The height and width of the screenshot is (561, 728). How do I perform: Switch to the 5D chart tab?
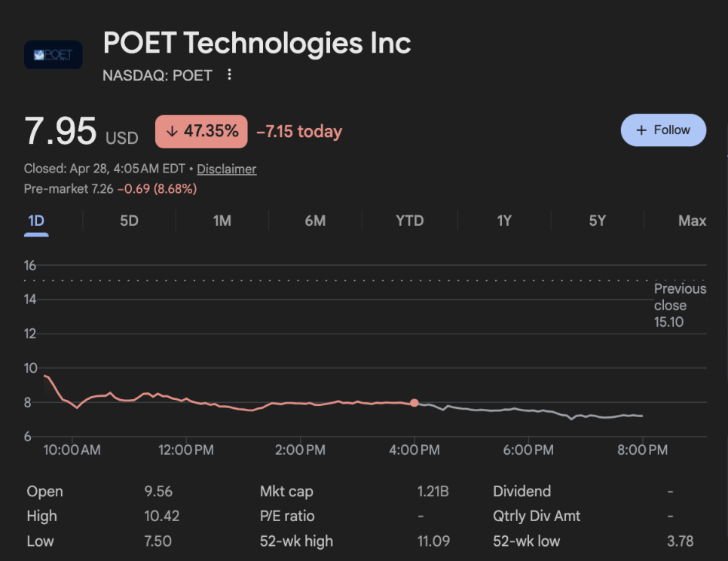[x=129, y=221]
